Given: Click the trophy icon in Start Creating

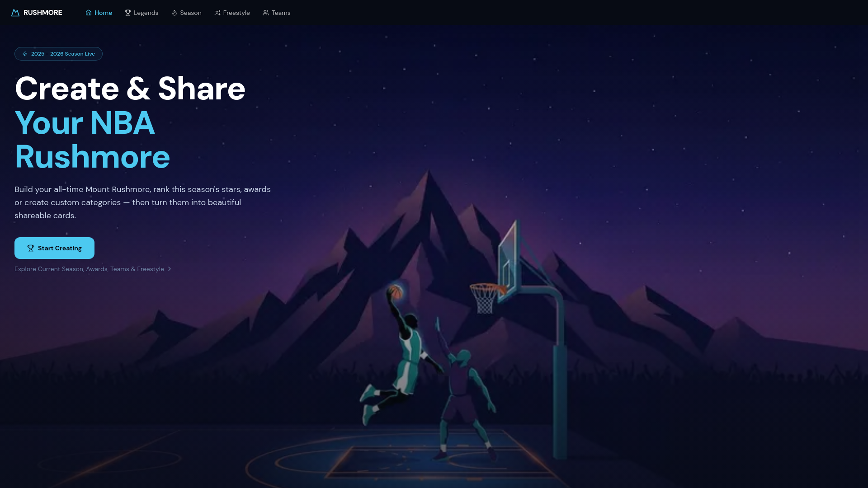Looking at the screenshot, I should (x=31, y=248).
